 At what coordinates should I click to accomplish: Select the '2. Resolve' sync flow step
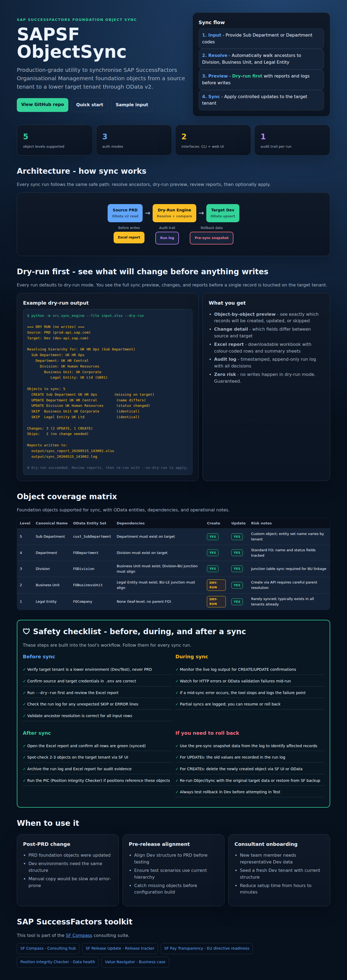[261, 59]
